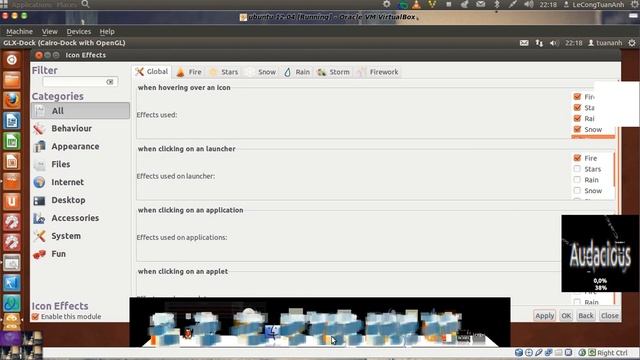Screen dimensions: 640x360
Task: Click the Close button in dialog
Action: coord(609,316)
